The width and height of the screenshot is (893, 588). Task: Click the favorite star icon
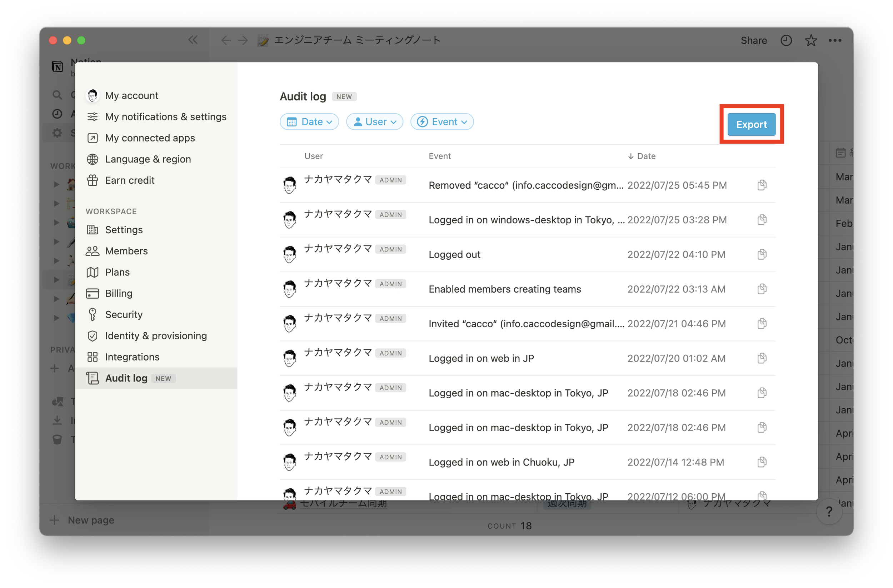(811, 40)
